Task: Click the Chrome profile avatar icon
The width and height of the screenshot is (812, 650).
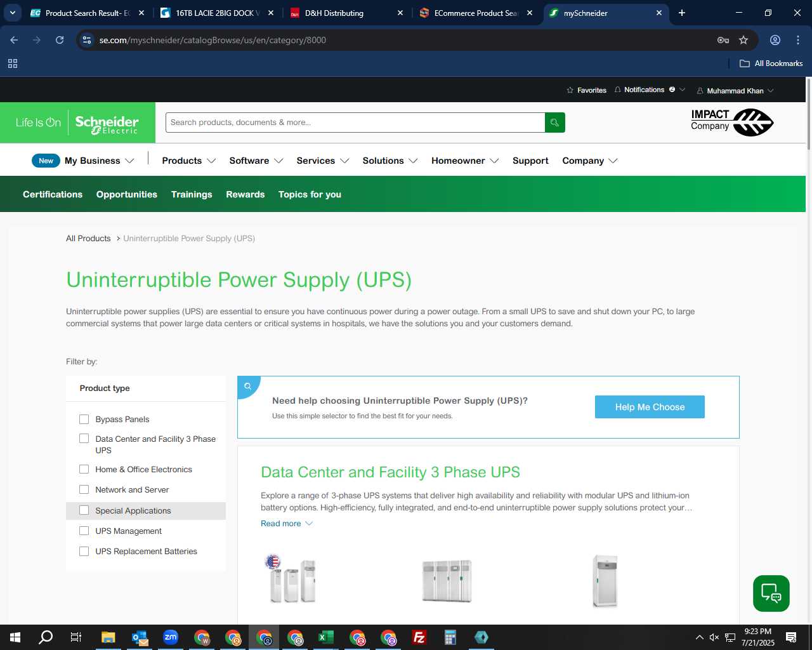Action: tap(775, 40)
